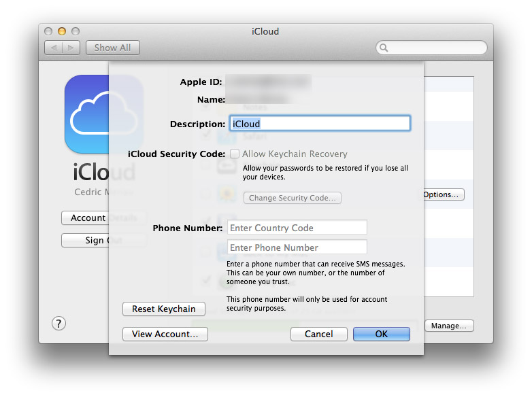The height and width of the screenshot is (397, 532).
Task: Click the minimize window button
Action: tap(62, 31)
